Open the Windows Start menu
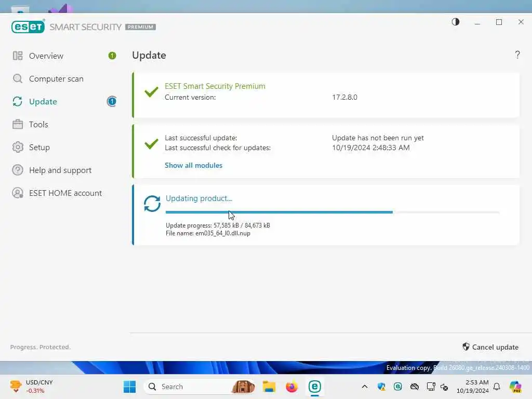The height and width of the screenshot is (399, 532). pyautogui.click(x=129, y=387)
